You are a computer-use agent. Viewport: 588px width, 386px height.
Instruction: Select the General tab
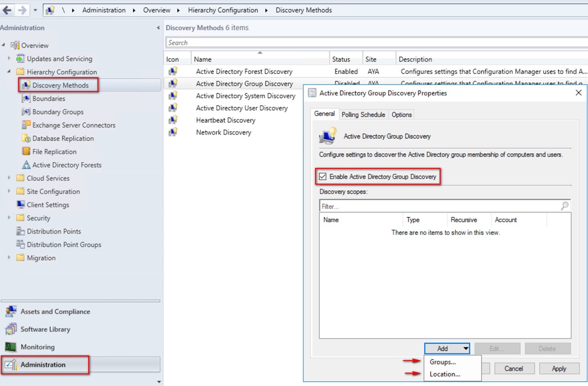point(324,114)
